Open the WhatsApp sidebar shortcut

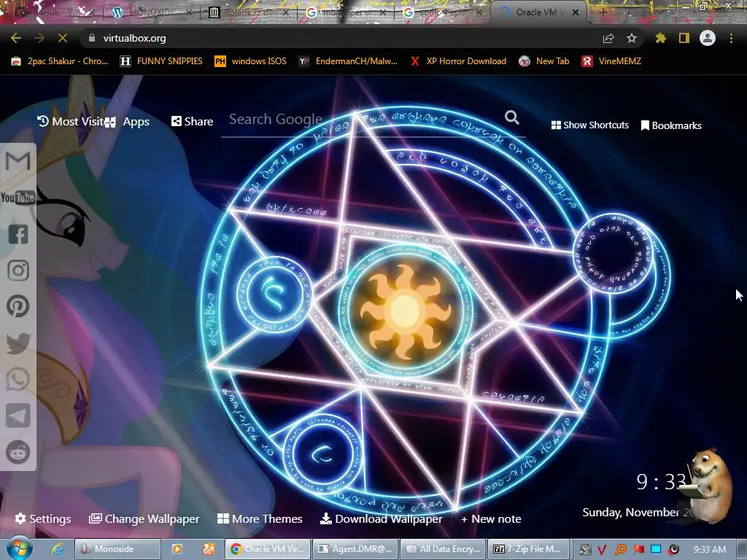click(x=18, y=379)
